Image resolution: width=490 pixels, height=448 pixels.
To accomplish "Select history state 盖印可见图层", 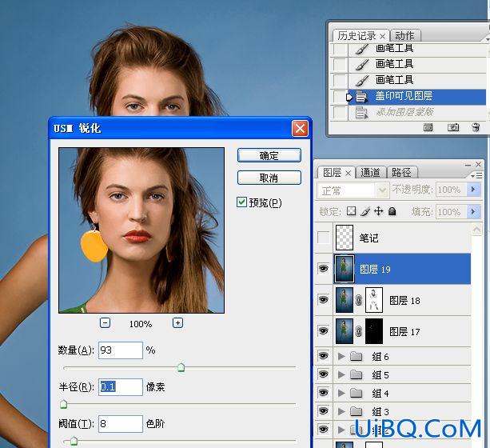I will (417, 96).
